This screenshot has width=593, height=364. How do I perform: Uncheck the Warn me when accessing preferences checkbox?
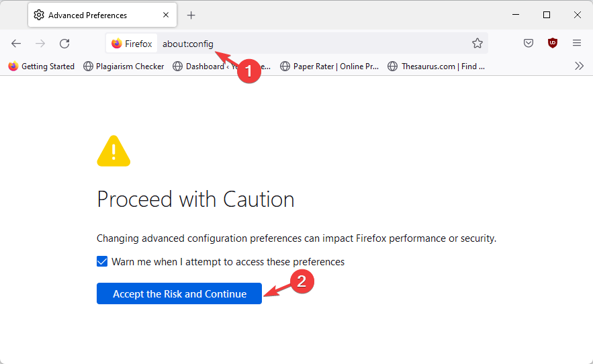pos(102,261)
